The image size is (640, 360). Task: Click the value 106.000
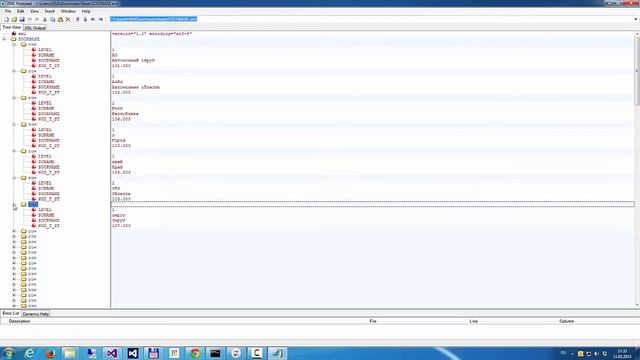(x=121, y=119)
